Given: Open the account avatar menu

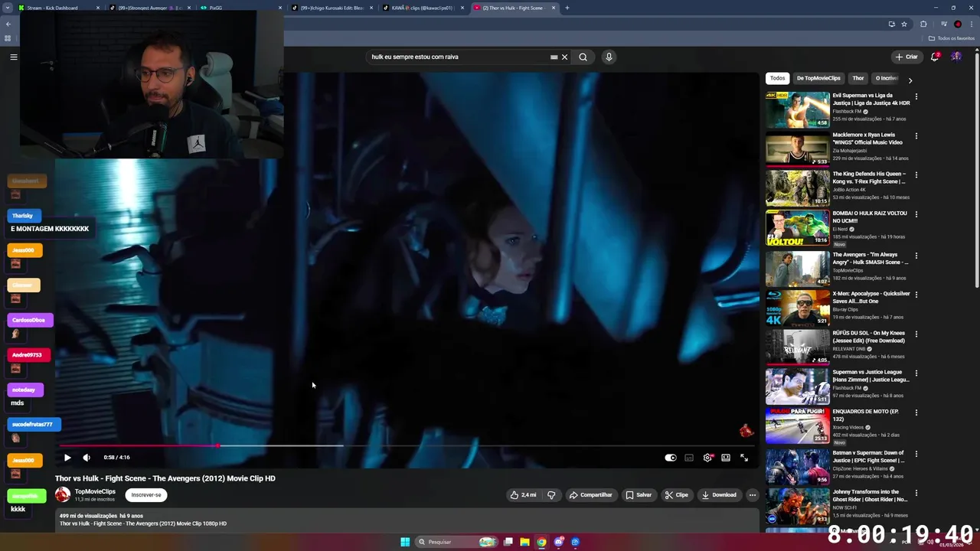Looking at the screenshot, I should (956, 57).
